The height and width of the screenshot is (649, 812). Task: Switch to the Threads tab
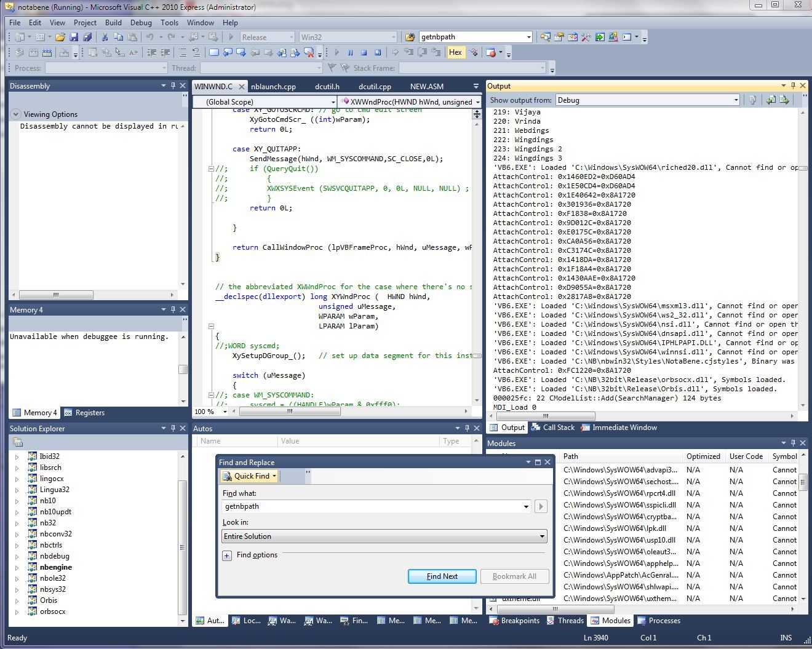pyautogui.click(x=565, y=621)
